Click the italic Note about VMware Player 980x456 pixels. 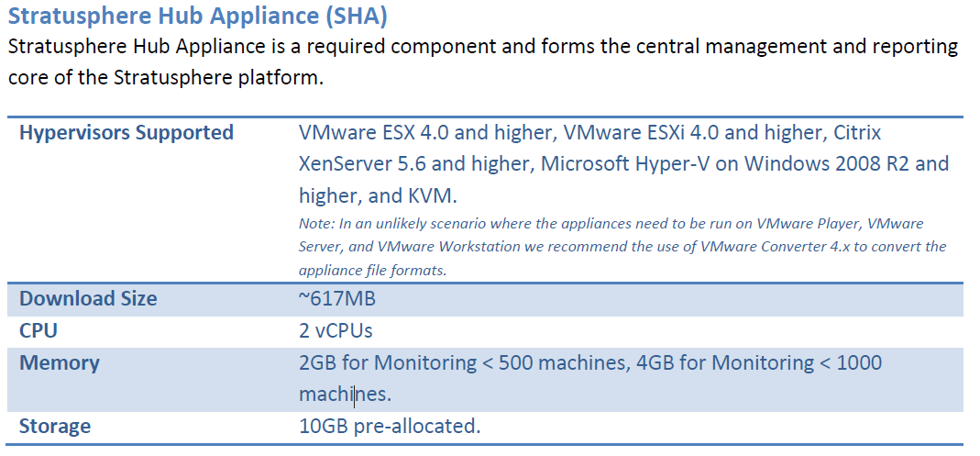(x=622, y=247)
